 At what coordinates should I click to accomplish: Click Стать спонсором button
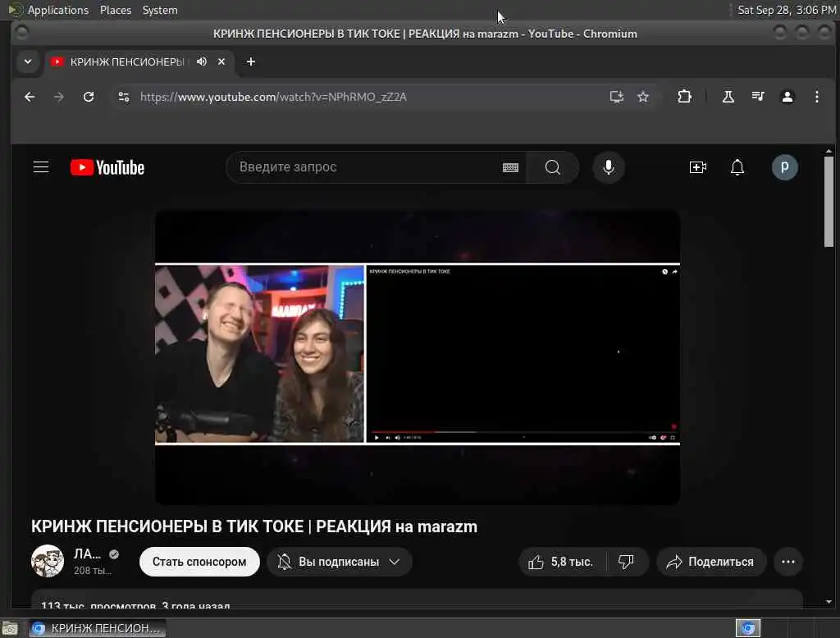(199, 562)
